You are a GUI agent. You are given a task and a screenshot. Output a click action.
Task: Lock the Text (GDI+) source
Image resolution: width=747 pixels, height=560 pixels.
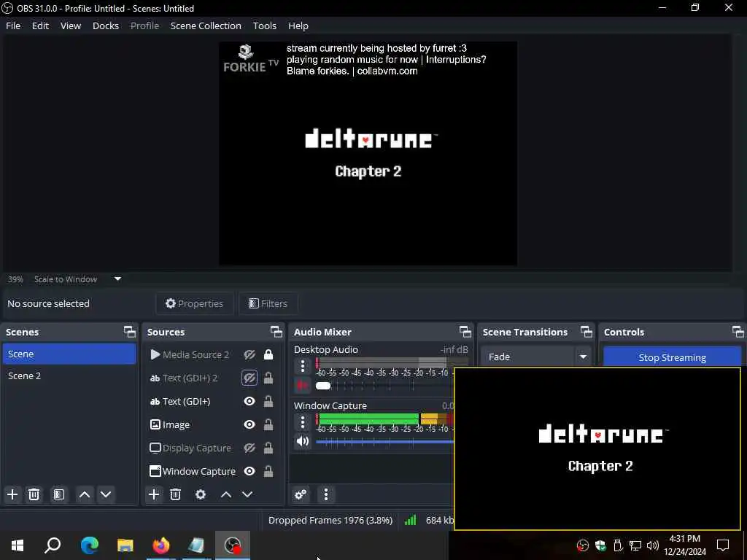point(268,402)
